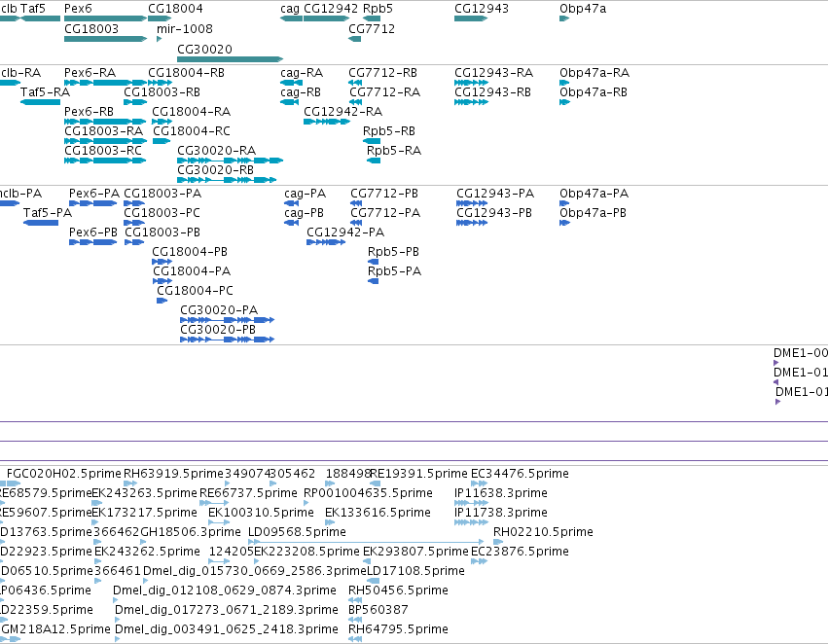The image size is (828, 644).
Task: Select EST RH63919.5prime
Action: [173, 474]
